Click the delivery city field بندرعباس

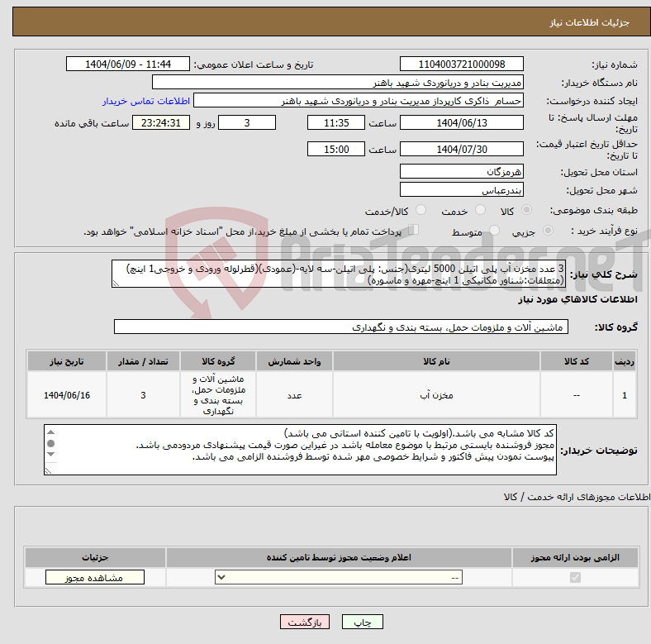(x=461, y=190)
